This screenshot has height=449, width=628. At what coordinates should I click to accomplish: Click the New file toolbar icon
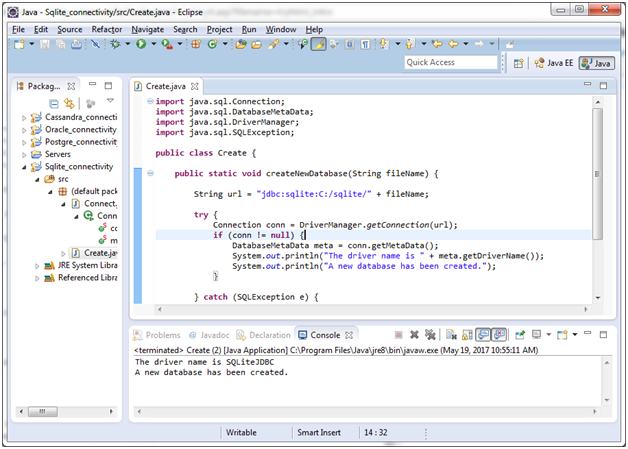19,44
